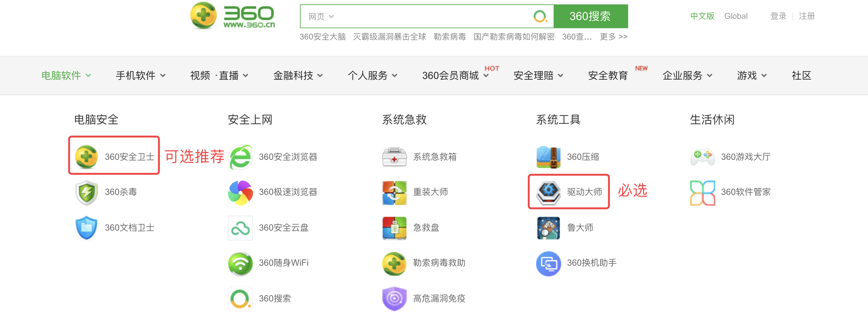Expand the 电脑软件 menu chevron
868x324 pixels.
click(88, 76)
